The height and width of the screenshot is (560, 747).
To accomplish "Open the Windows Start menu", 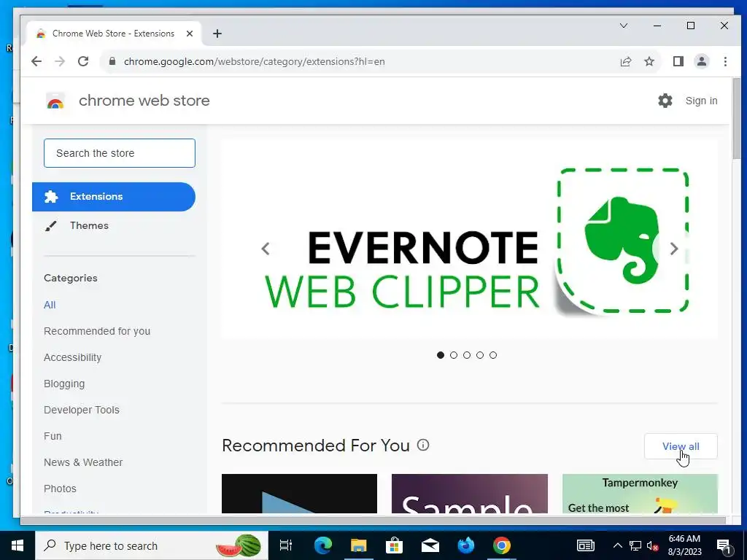I will tap(18, 545).
